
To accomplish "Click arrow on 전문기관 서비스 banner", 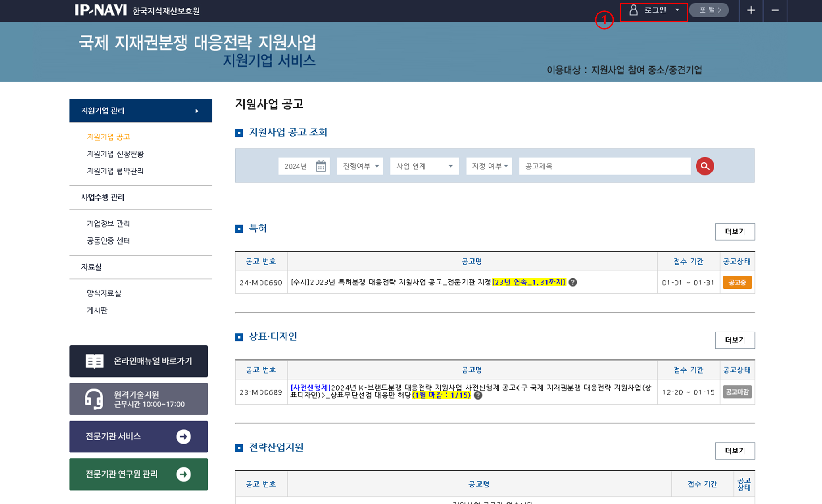I will 183,436.
